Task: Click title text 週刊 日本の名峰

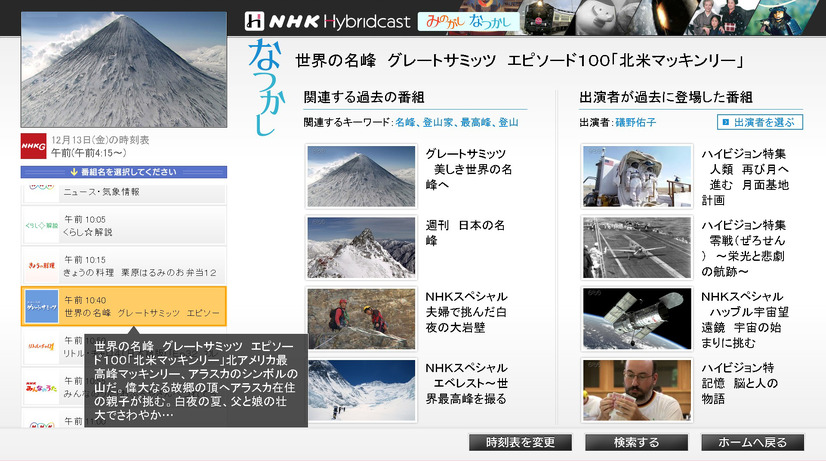Action: (465, 233)
